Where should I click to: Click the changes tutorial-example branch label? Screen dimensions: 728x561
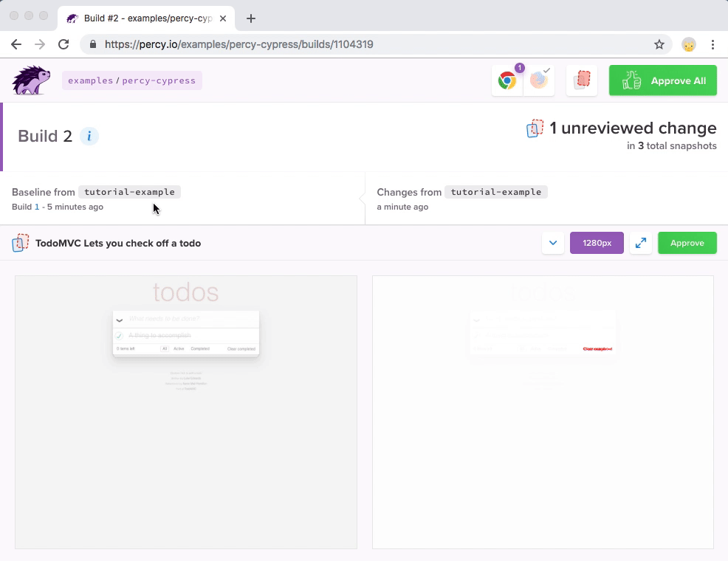(496, 192)
